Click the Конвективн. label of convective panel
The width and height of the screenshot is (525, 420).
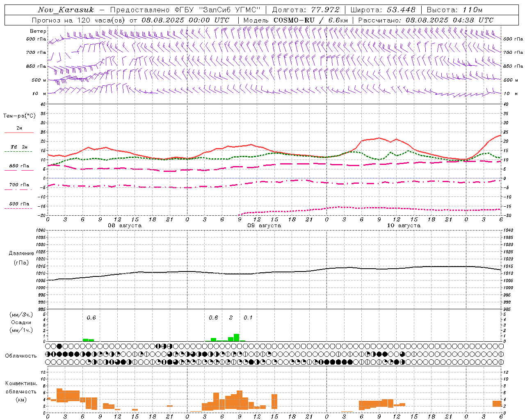tap(21, 383)
